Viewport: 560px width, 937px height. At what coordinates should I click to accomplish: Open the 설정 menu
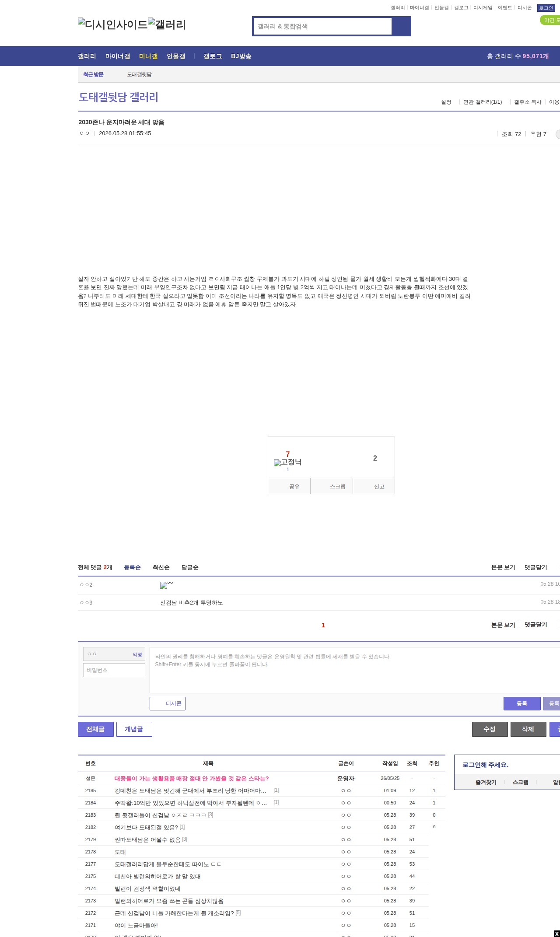(446, 102)
